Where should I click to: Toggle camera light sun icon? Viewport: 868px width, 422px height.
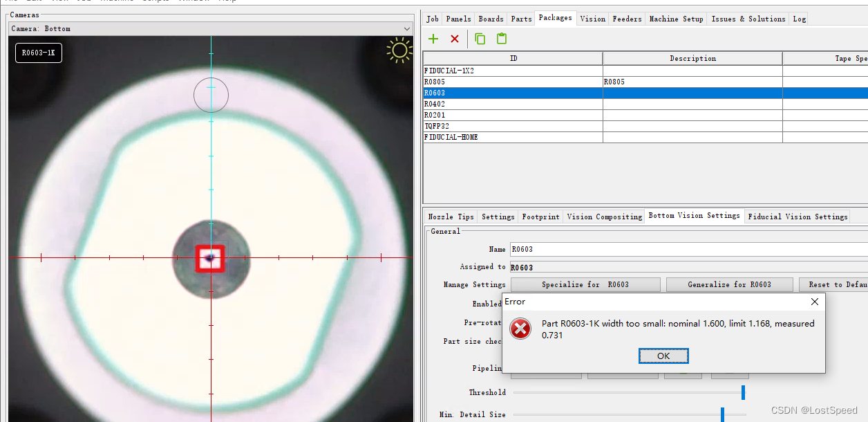pyautogui.click(x=399, y=51)
